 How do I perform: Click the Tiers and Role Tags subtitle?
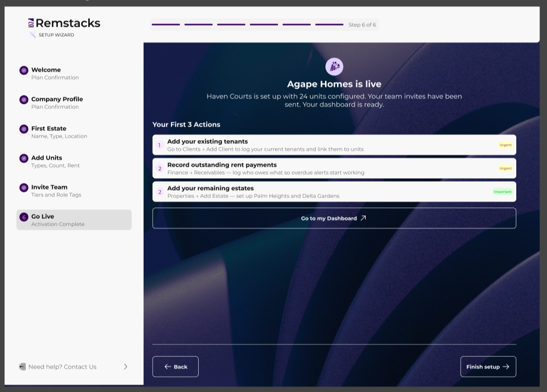click(56, 195)
